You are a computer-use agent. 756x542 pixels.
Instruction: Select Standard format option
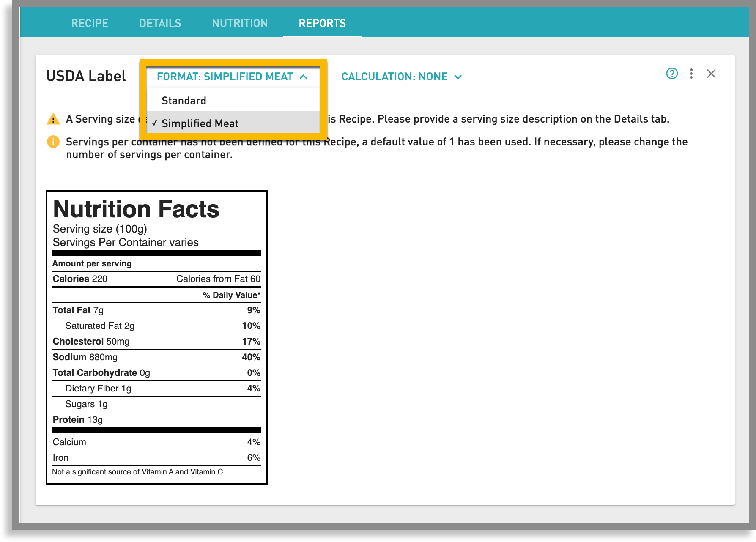pos(184,100)
